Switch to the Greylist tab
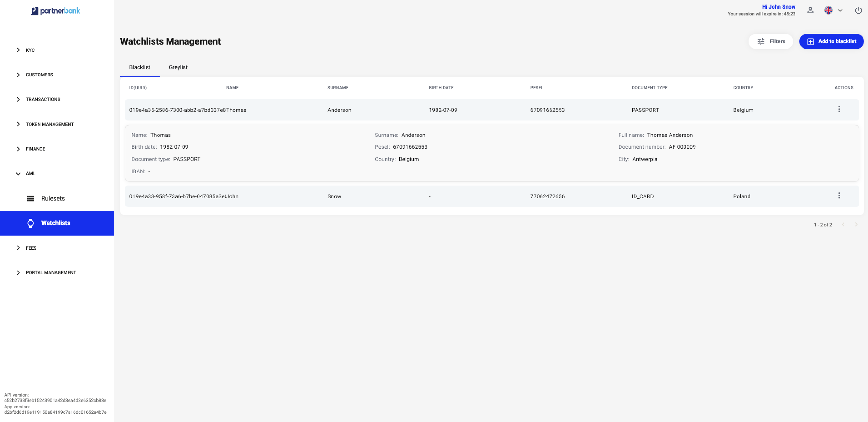 pos(178,67)
